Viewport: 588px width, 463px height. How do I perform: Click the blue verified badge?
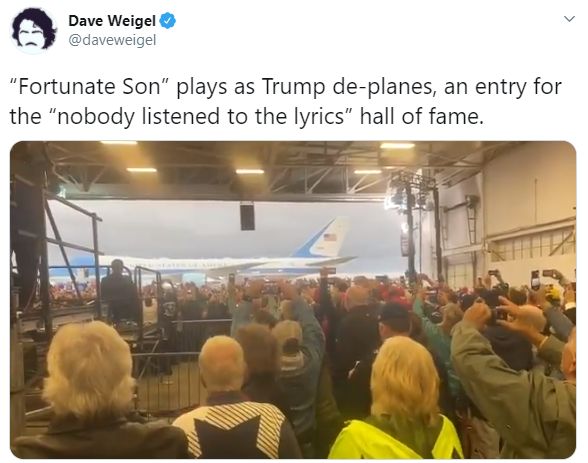pyautogui.click(x=168, y=21)
